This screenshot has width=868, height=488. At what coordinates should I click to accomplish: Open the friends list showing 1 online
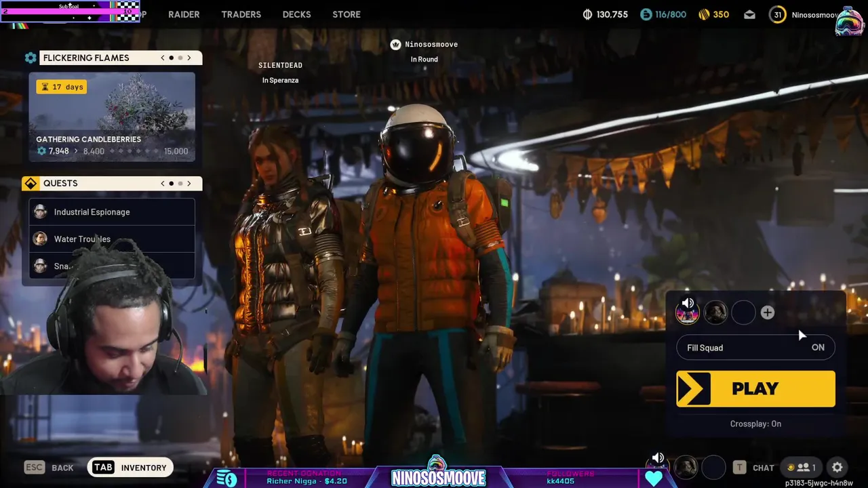click(802, 467)
